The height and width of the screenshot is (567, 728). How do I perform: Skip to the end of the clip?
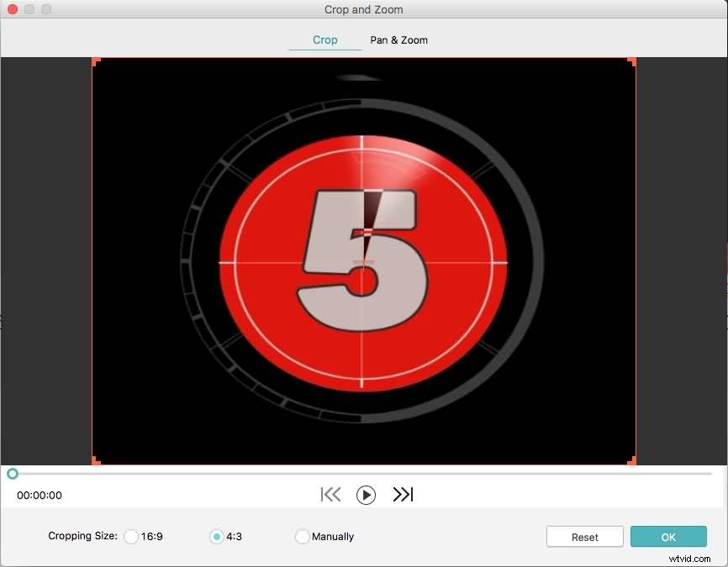[404, 495]
